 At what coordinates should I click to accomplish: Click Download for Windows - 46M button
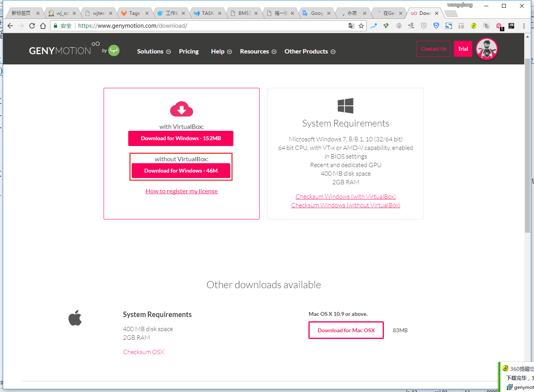[x=181, y=171]
